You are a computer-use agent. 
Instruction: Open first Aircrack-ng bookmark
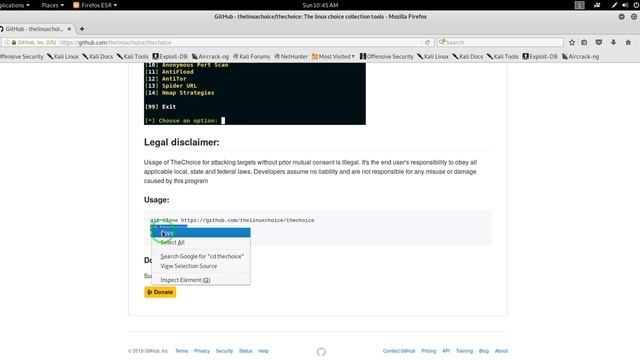(210, 57)
